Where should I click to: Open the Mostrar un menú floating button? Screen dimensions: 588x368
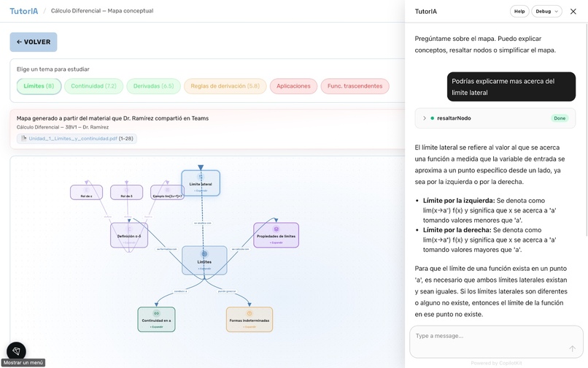pos(16,351)
